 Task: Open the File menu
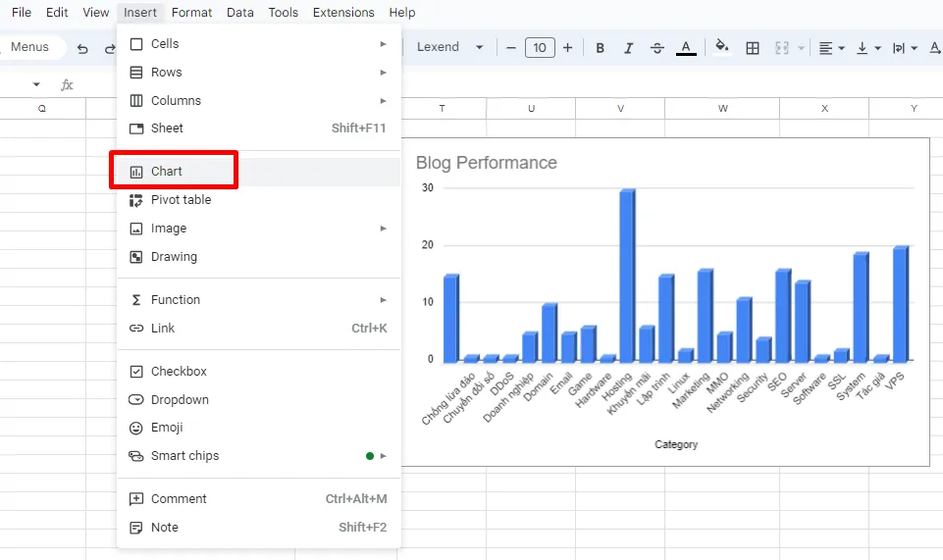tap(21, 12)
